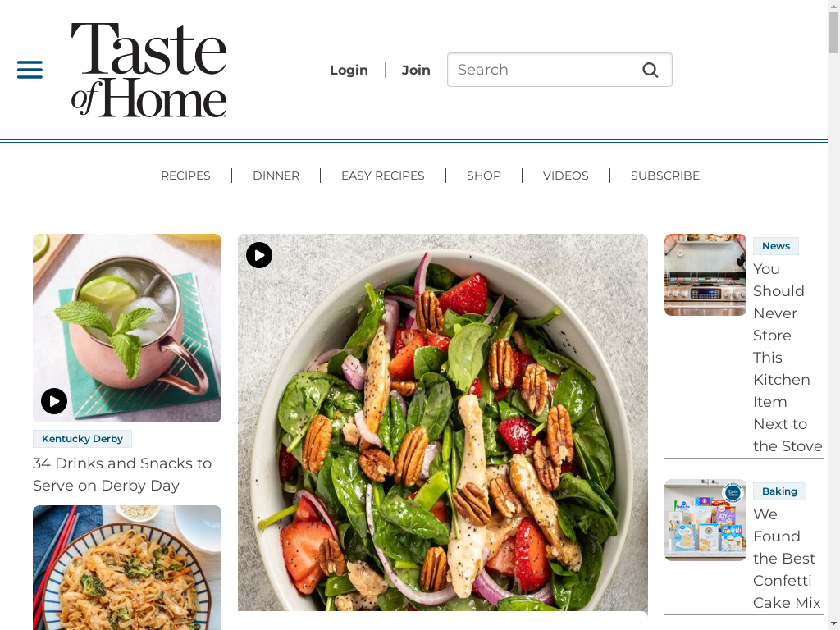840x630 pixels.
Task: Open the stove kitchen article thumbnail
Action: (705, 275)
